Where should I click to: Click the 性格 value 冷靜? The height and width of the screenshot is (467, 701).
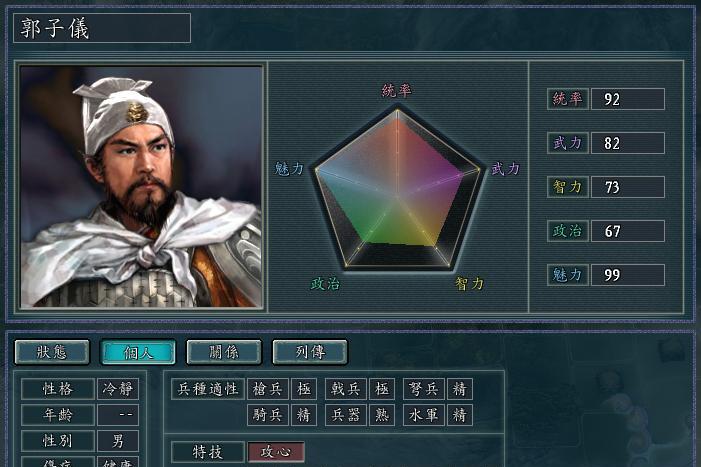[118, 389]
